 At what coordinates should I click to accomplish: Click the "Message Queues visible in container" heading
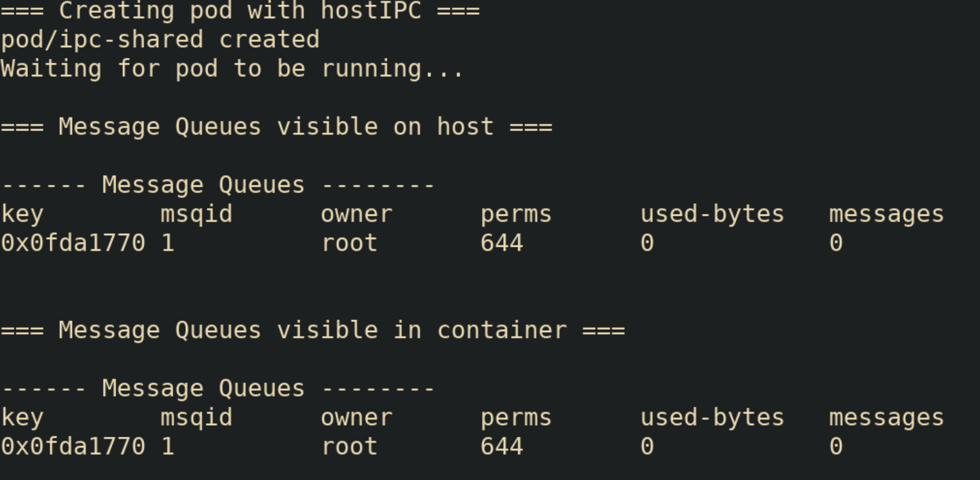click(x=313, y=330)
